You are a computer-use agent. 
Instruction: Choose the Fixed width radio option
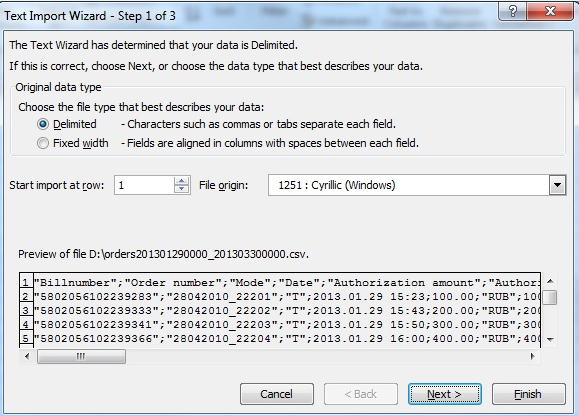click(43, 143)
